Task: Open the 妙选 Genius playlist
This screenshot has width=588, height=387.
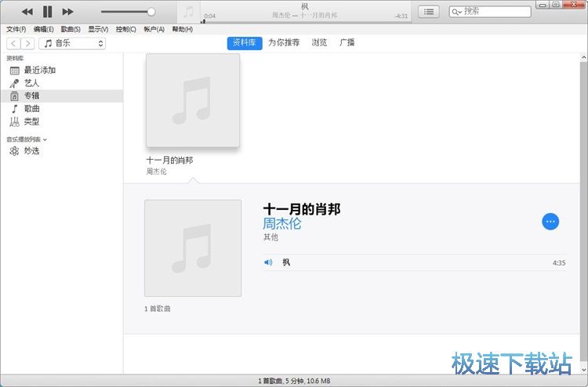Action: click(x=61, y=150)
